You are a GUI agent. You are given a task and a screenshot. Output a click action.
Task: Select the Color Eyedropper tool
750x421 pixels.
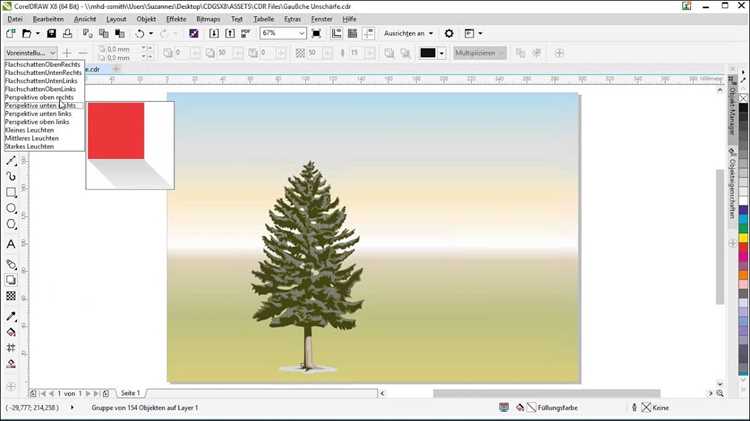11,316
